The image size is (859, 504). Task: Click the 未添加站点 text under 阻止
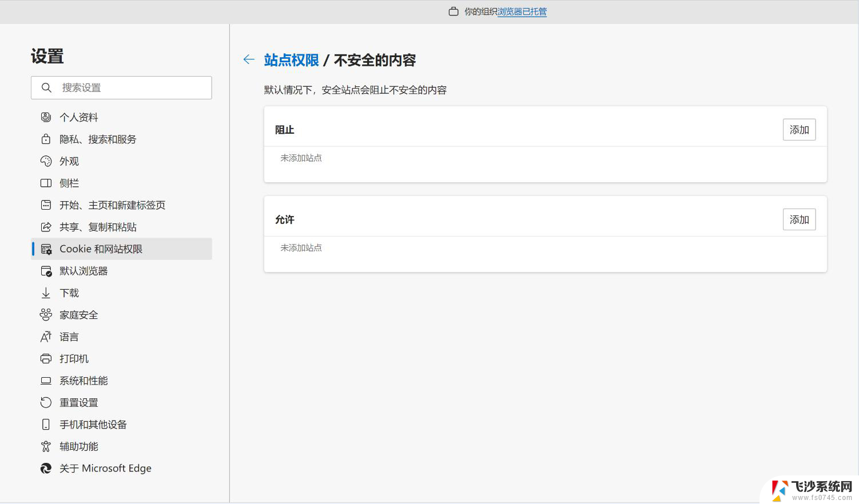click(301, 158)
